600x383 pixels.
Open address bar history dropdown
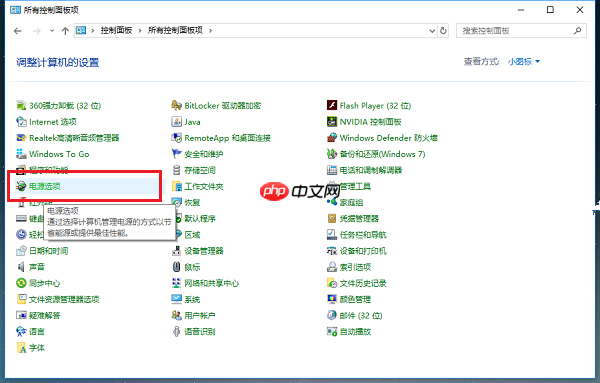tap(432, 31)
